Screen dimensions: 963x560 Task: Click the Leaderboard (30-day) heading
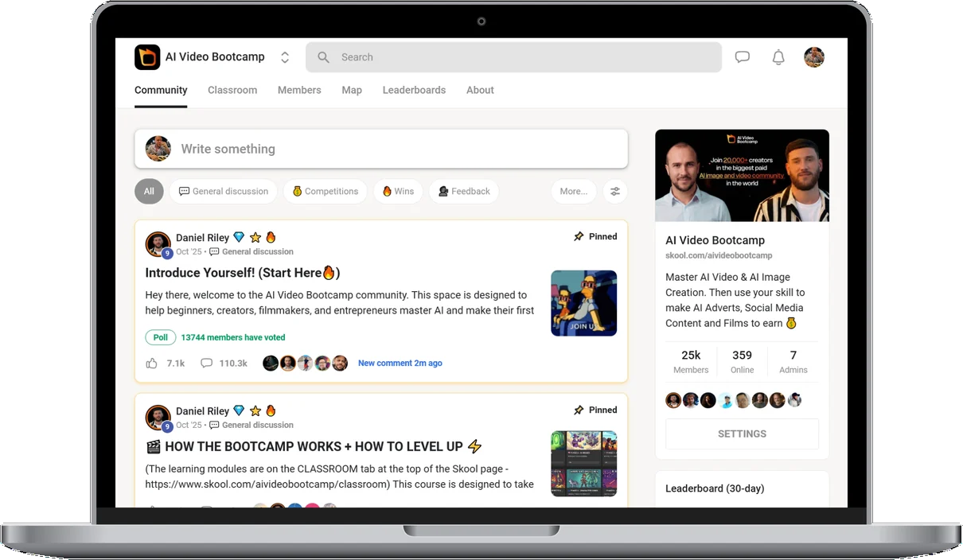pos(715,488)
